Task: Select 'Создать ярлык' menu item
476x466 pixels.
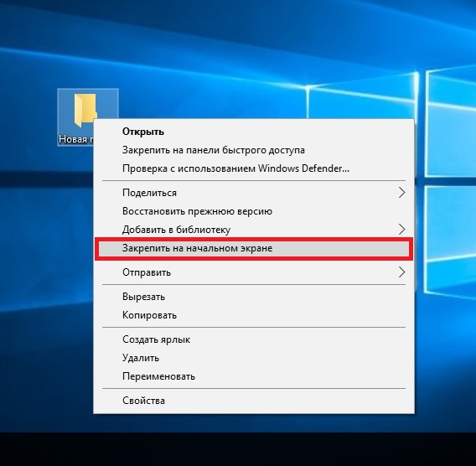Action: click(x=156, y=339)
